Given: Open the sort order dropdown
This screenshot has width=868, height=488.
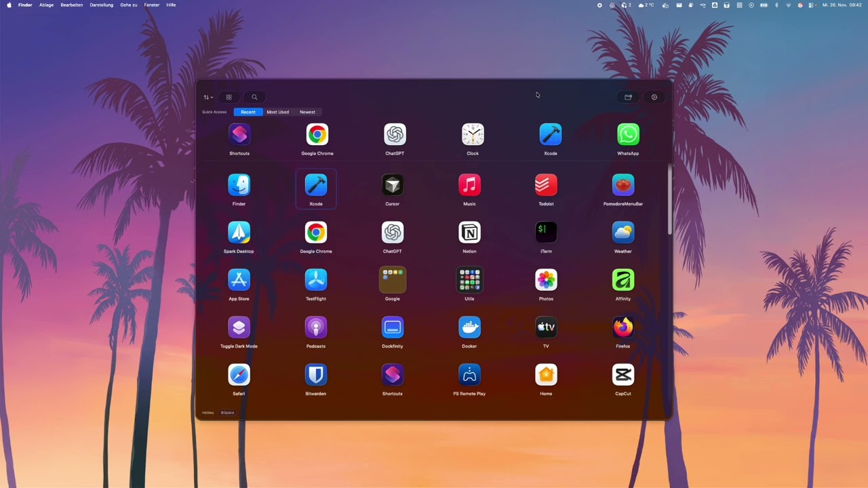Looking at the screenshot, I should point(208,97).
